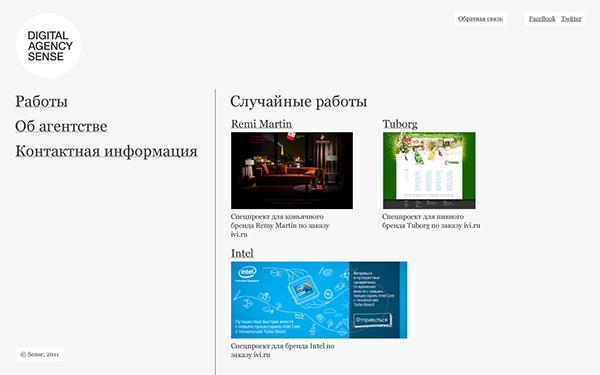Visit the Twitter link
Viewport: 600px width, 375px height.
(571, 18)
